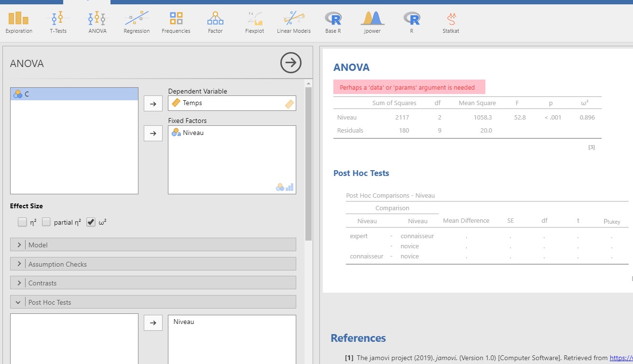This screenshot has height=364, width=633.
Task: Click the Mean Difference column header
Action: point(466,220)
